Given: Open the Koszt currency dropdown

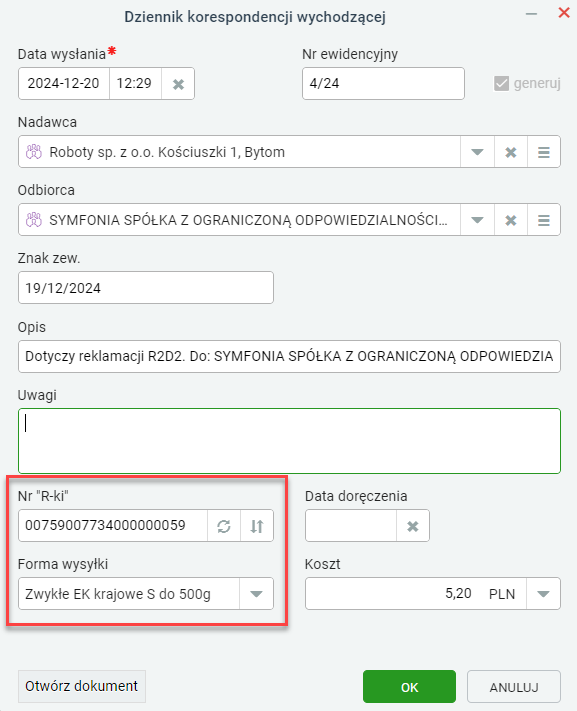Looking at the screenshot, I should click(x=543, y=594).
